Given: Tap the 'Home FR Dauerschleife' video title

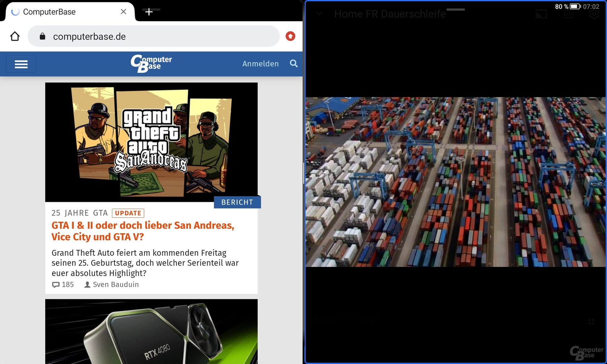Looking at the screenshot, I should [x=390, y=14].
